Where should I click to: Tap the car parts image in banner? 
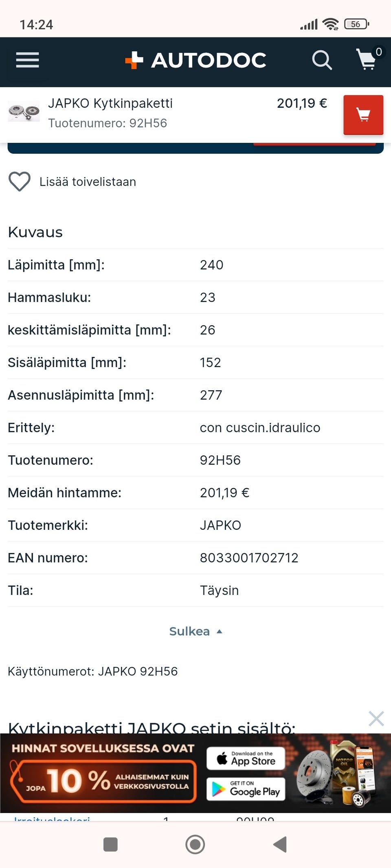point(336,774)
